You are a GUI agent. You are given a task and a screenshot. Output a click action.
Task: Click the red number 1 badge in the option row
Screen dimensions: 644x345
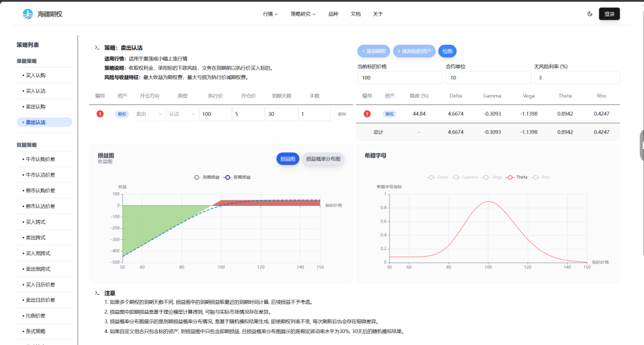point(100,114)
